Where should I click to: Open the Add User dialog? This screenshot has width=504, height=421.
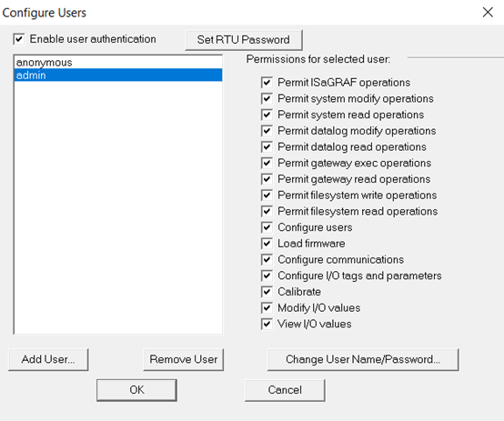coord(48,359)
